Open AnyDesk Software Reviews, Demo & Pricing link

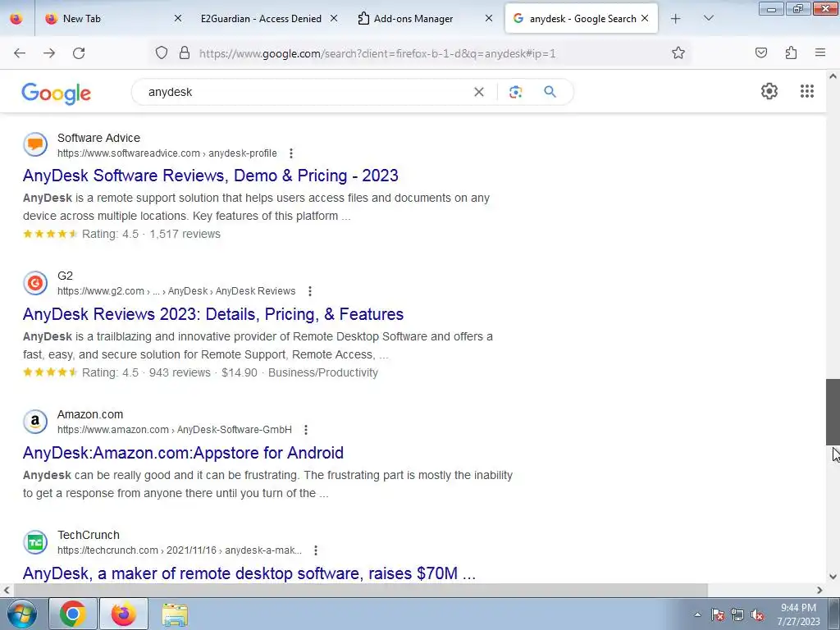(211, 176)
